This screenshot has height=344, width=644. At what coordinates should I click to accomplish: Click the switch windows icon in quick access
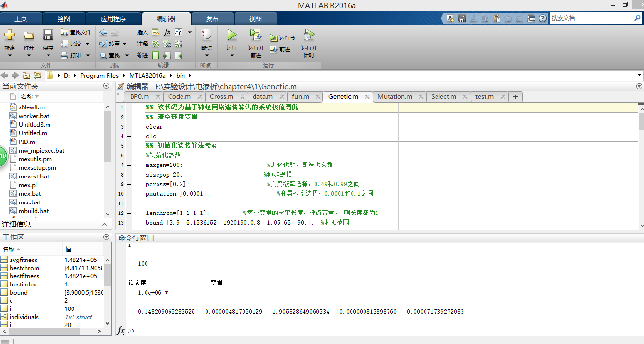(531, 18)
